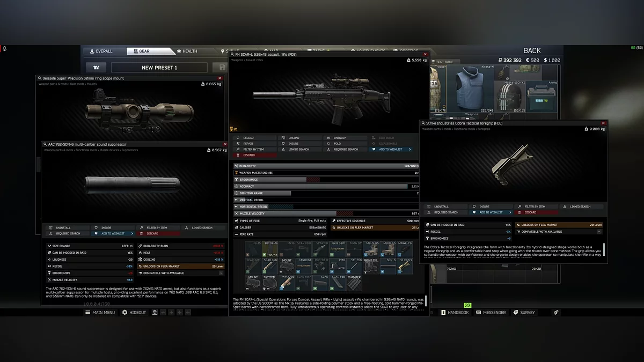This screenshot has height=362, width=644.
Task: Open Survey from bottom bar
Action: [524, 312]
